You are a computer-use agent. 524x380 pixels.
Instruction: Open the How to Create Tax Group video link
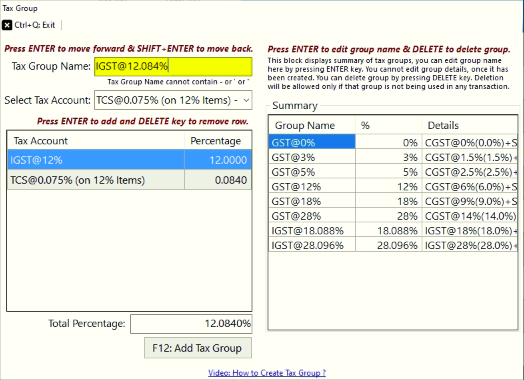click(x=267, y=373)
